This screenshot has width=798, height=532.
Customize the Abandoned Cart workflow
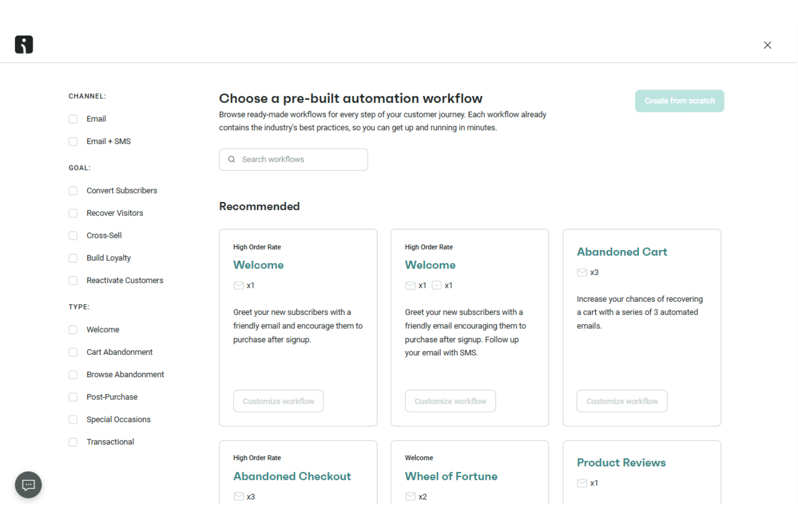point(622,401)
